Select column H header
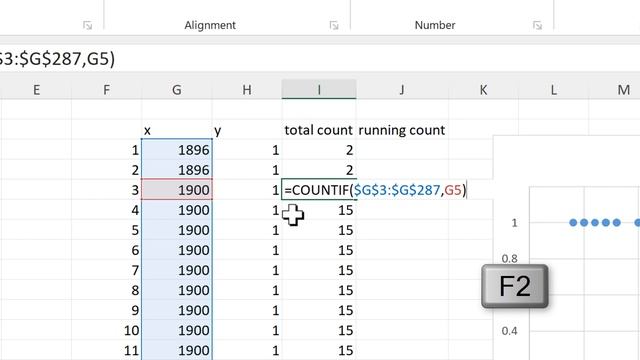Image resolution: width=640 pixels, height=360 pixels. (247, 89)
